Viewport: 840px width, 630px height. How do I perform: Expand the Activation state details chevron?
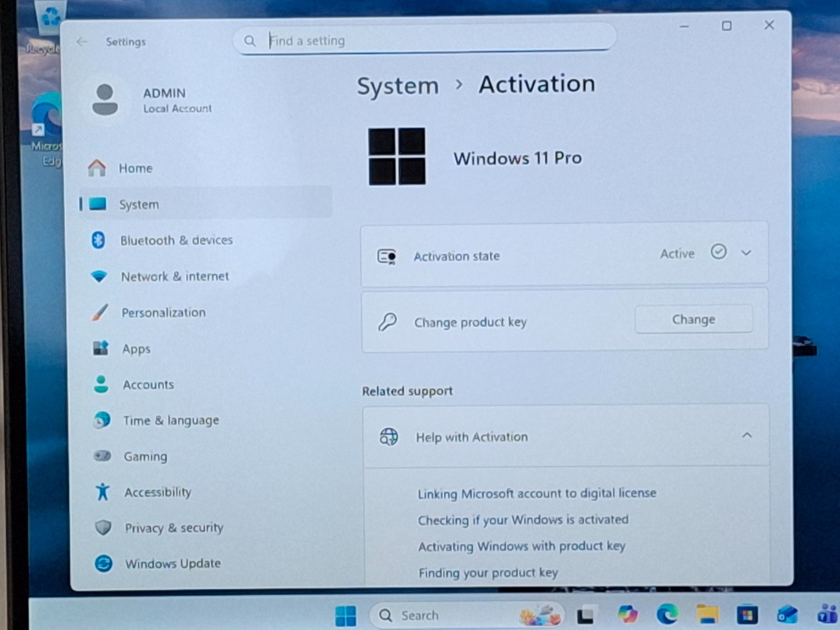pyautogui.click(x=746, y=253)
